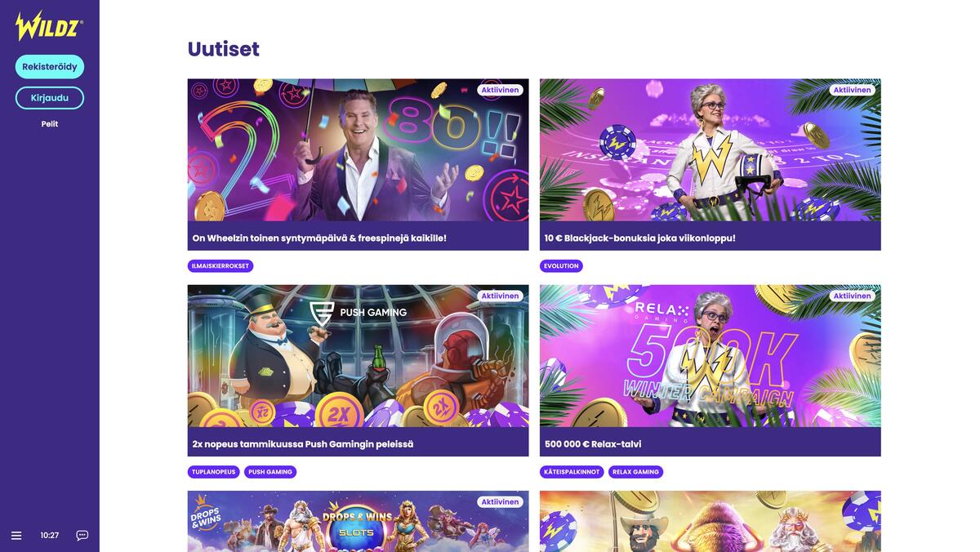Open article "10 € Blackjack-bonuksia joka viikonloppu!"

[x=640, y=238]
